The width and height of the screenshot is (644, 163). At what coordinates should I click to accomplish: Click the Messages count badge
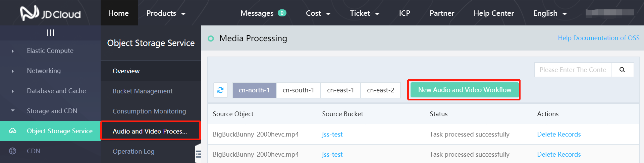[x=282, y=13]
